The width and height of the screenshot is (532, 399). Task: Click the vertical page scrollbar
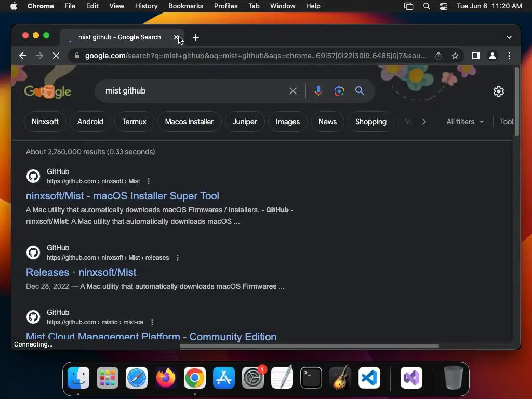pos(516,102)
